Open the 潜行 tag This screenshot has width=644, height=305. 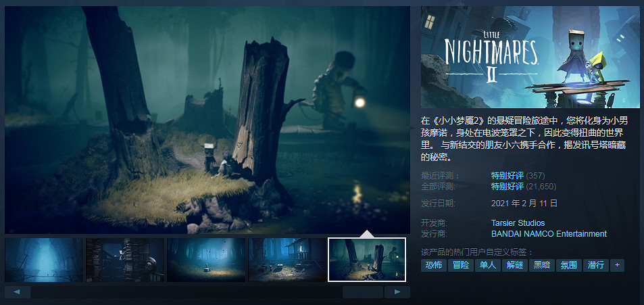pos(595,265)
